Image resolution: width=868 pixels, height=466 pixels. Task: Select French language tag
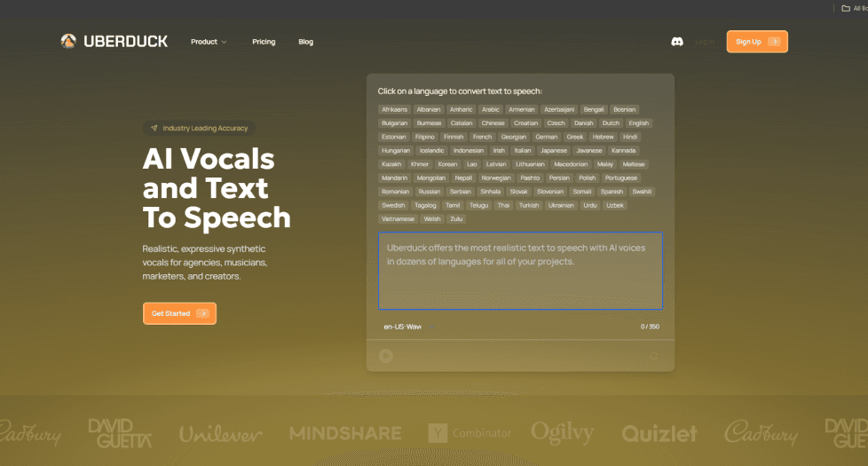(x=482, y=137)
